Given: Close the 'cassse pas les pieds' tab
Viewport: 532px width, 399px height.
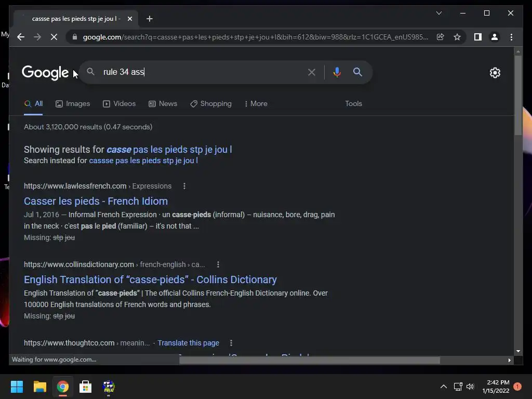Looking at the screenshot, I should click(x=129, y=19).
